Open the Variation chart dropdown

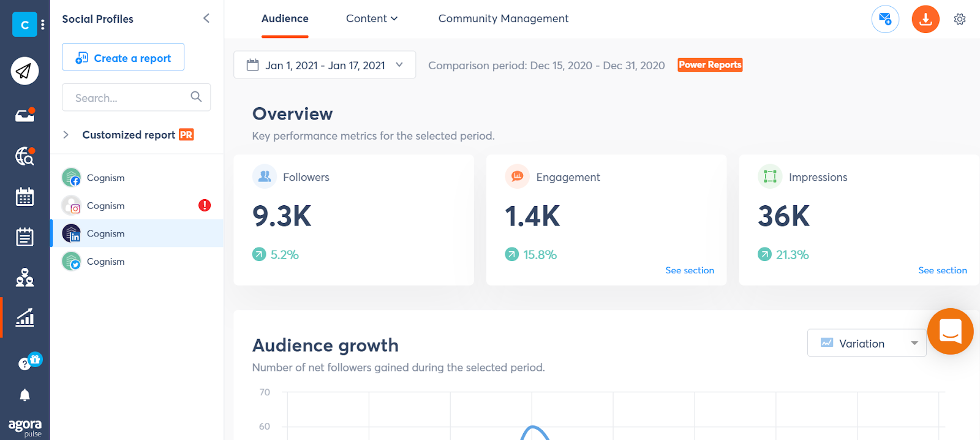[x=866, y=343]
